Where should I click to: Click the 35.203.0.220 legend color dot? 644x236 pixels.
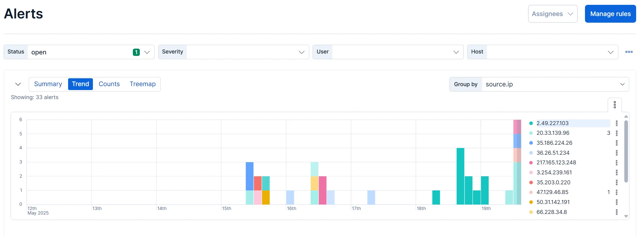click(531, 183)
